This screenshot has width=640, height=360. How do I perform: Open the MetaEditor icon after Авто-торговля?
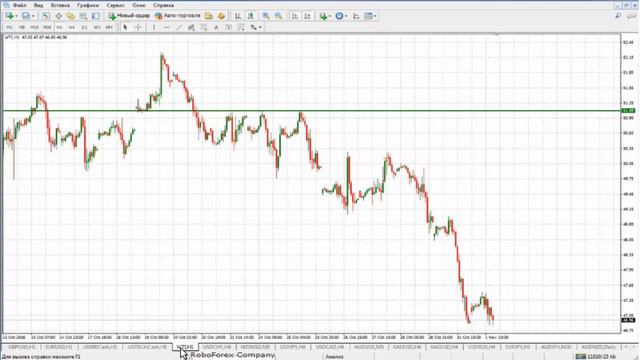pos(209,16)
